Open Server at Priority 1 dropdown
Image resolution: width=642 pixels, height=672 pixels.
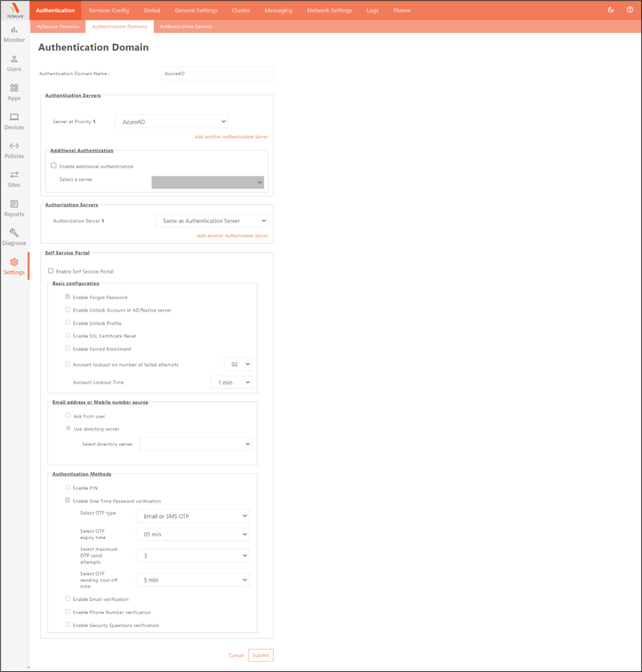coord(171,122)
